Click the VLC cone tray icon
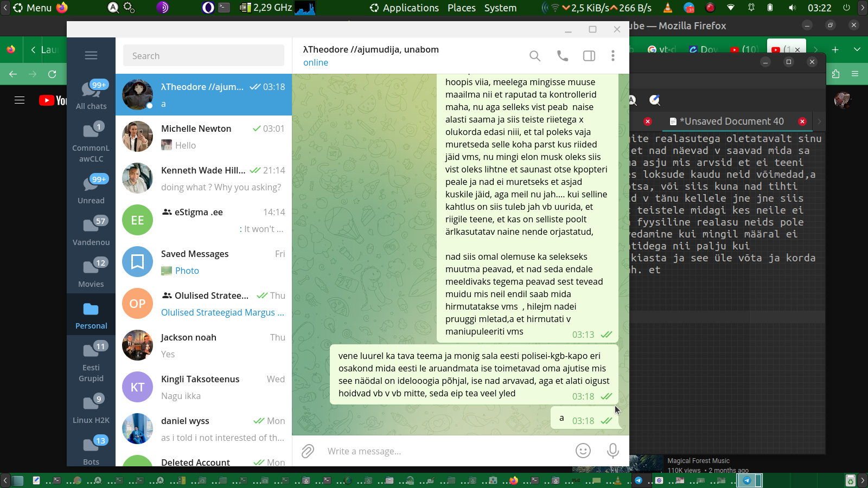Viewport: 868px width, 488px height. pyautogui.click(x=668, y=8)
